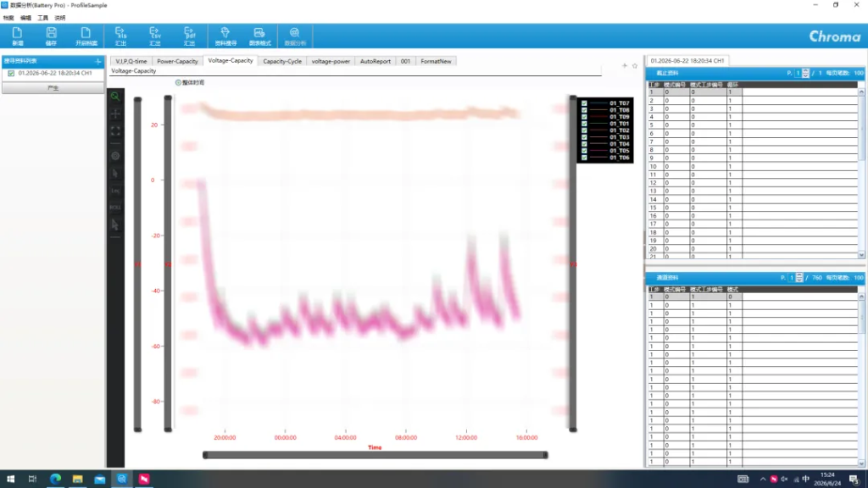Show hidden system tray icons chevron
The width and height of the screenshot is (868, 488).
point(763,480)
